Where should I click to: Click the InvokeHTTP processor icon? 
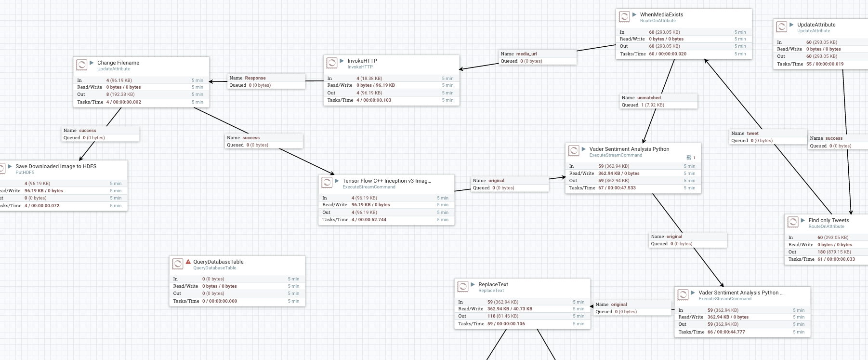(332, 63)
